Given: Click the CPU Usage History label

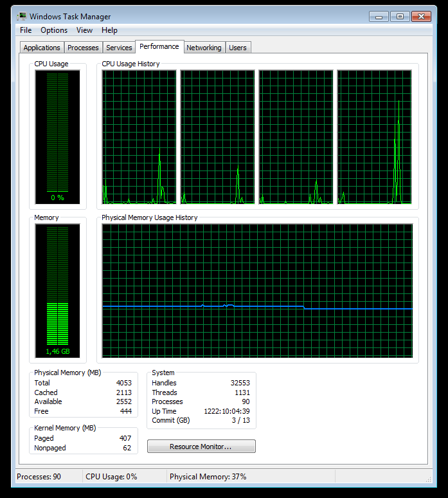Looking at the screenshot, I should click(x=130, y=64).
